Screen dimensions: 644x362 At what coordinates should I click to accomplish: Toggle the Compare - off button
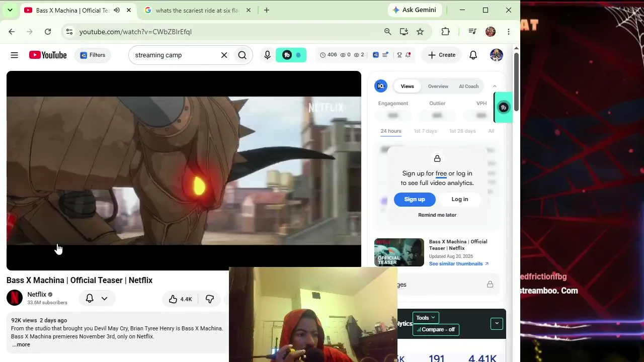pyautogui.click(x=436, y=330)
